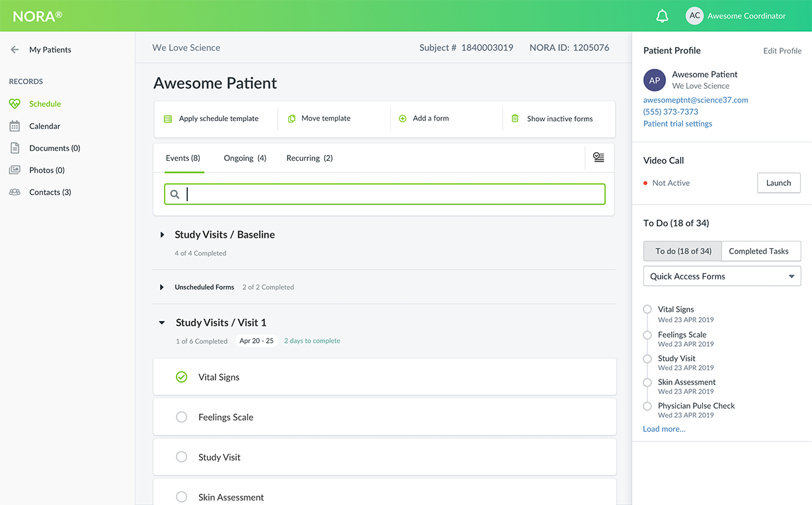The image size is (812, 505).
Task: Expand the Study Visits / Baseline section
Action: [162, 235]
